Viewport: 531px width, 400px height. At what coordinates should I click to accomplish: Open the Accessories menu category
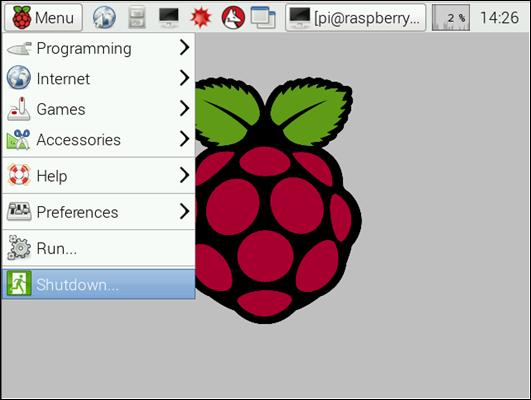point(99,139)
